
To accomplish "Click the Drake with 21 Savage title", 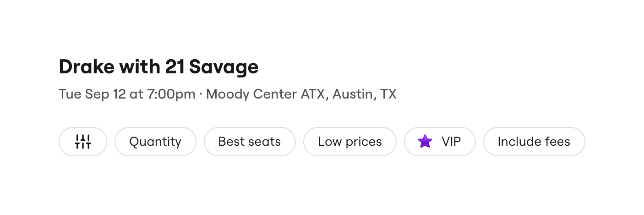I will pos(158,67).
